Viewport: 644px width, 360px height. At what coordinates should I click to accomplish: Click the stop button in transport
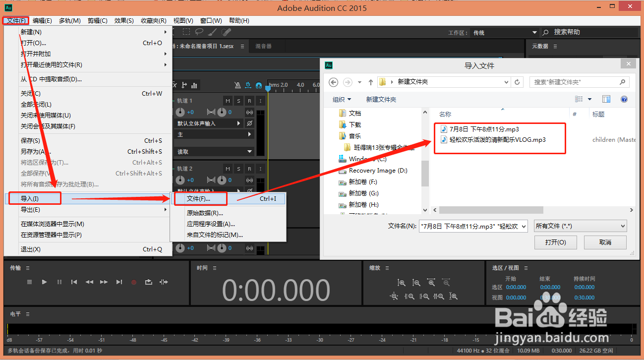coord(29,282)
